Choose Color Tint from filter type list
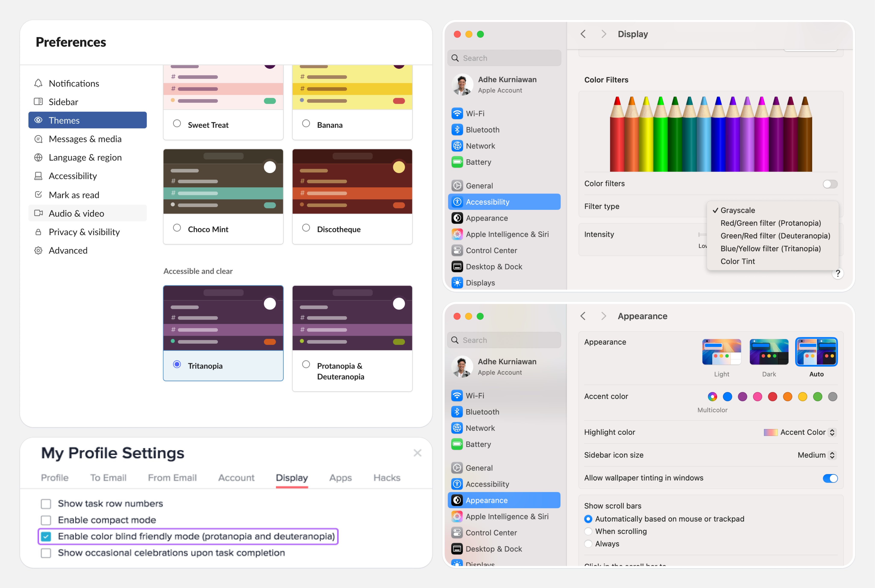875x588 pixels. [737, 261]
